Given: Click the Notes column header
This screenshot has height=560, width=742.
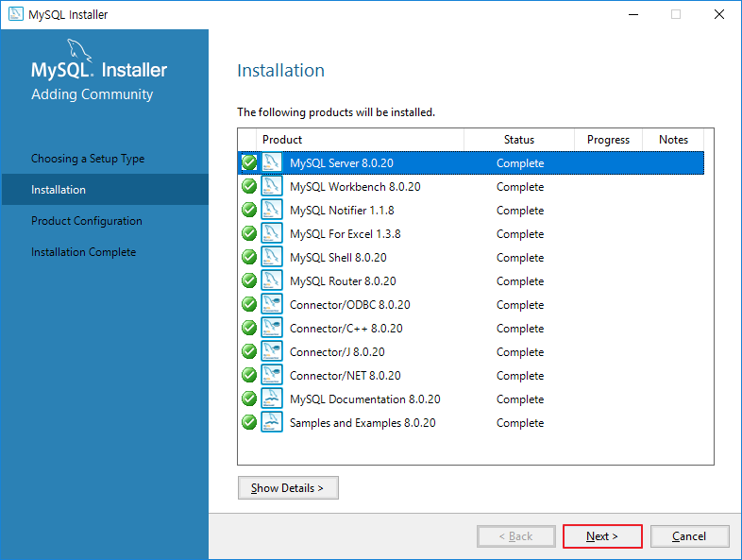Looking at the screenshot, I should click(673, 140).
